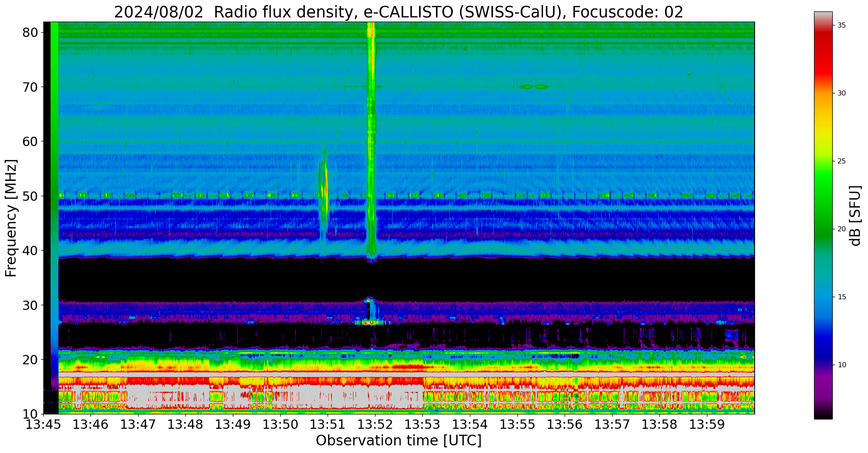The width and height of the screenshot is (868, 453).
Task: Click the 13:49 time tick label
Action: pos(233,424)
